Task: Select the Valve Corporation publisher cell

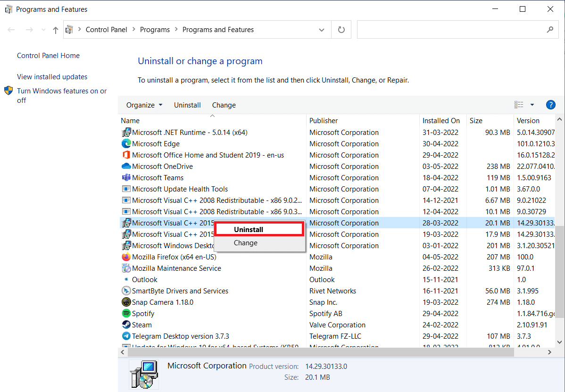Action: tap(337, 325)
